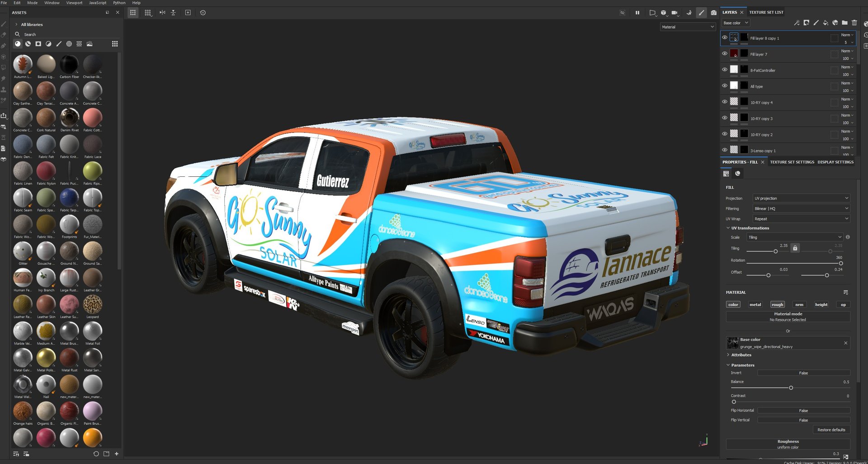The image size is (868, 464).
Task: Switch to Texture Set List tab
Action: pyautogui.click(x=766, y=12)
